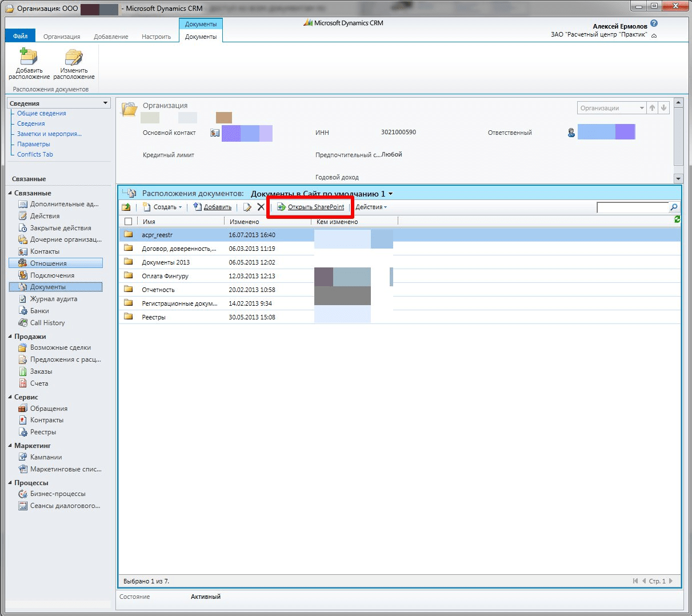Viewport: 692px width, 616px height.
Task: Expand the Действия dropdown menu
Action: (x=371, y=207)
